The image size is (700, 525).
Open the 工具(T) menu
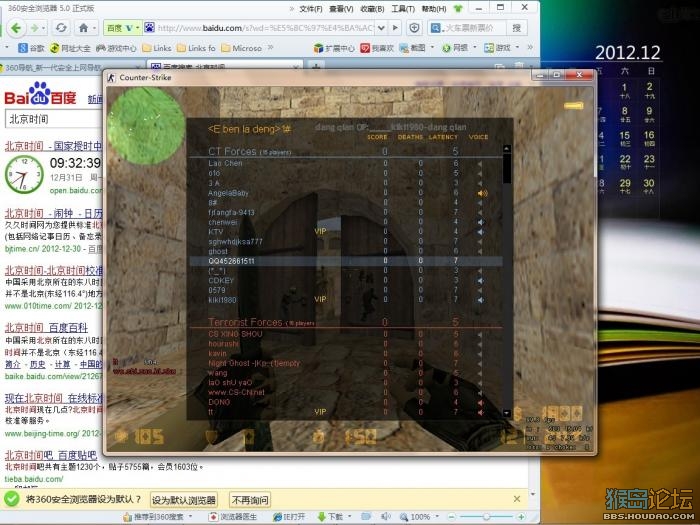403,8
